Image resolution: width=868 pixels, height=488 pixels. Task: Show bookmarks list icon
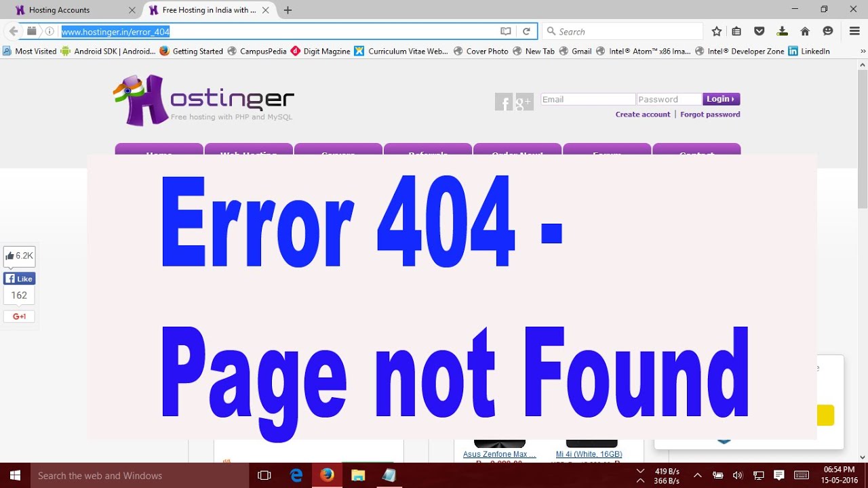[737, 31]
